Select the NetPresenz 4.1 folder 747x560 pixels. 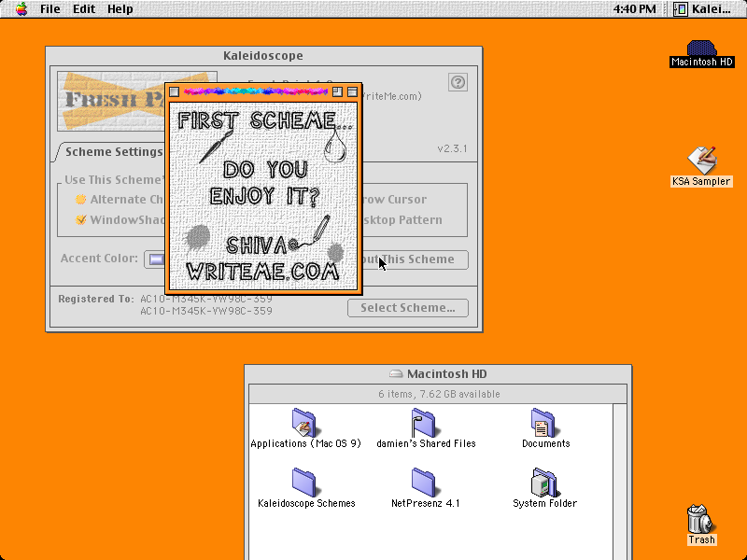coord(423,483)
